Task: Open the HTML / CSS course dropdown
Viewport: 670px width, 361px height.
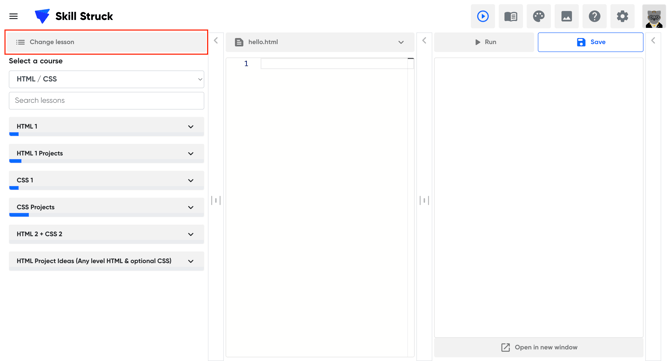Action: click(x=106, y=79)
